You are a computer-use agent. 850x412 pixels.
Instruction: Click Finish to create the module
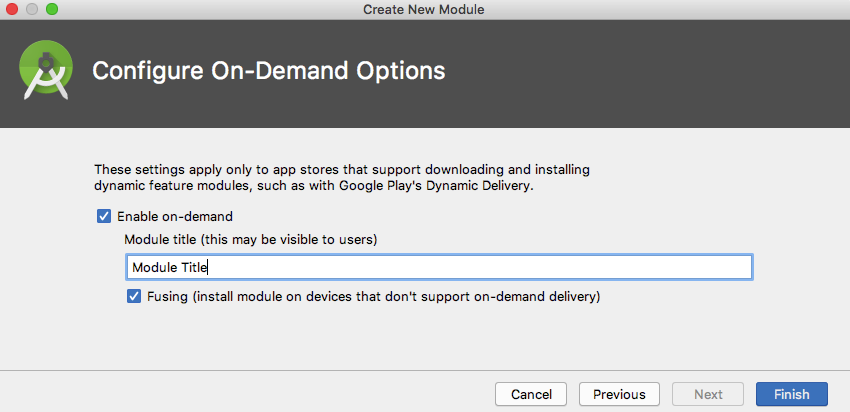[x=791, y=394]
